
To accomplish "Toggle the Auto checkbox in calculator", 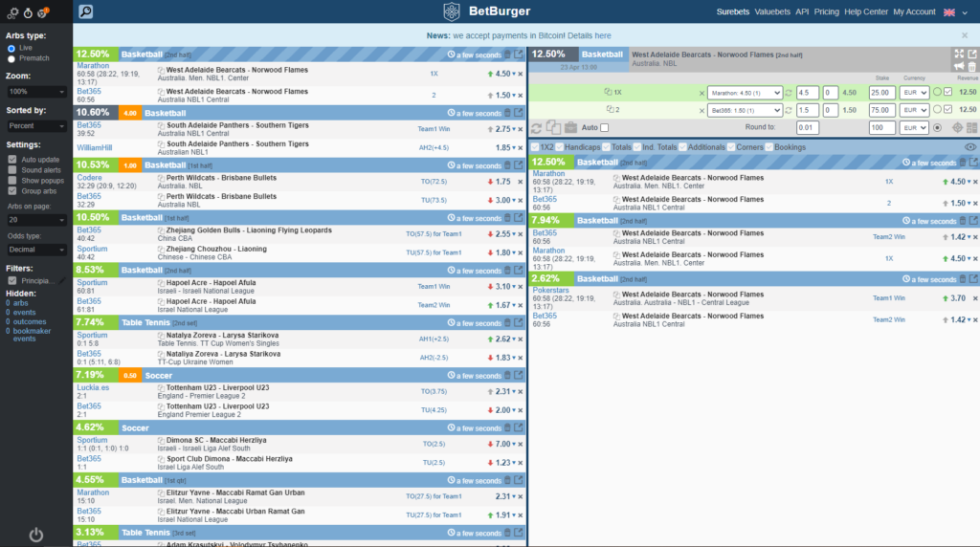I will (605, 128).
